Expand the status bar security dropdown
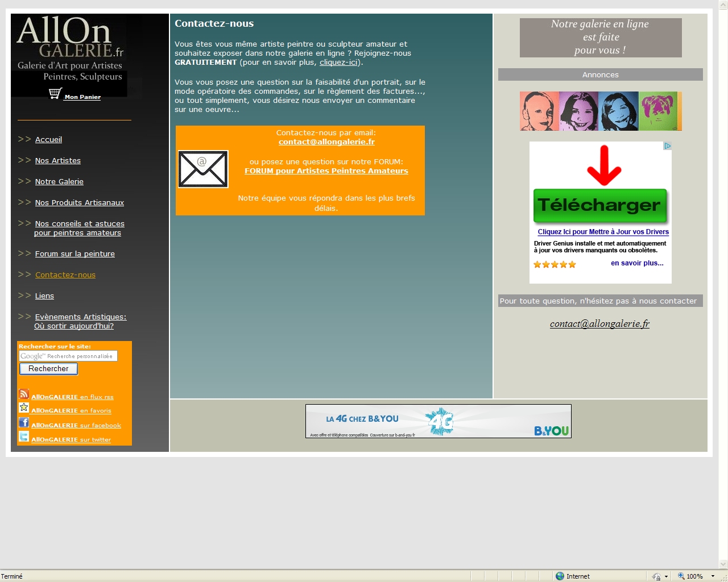This screenshot has width=728, height=582. point(666,576)
